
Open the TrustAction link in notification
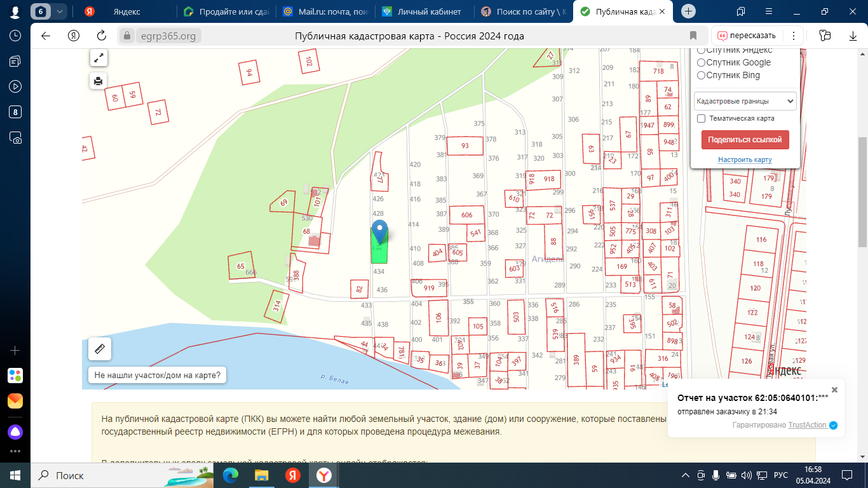coord(808,425)
